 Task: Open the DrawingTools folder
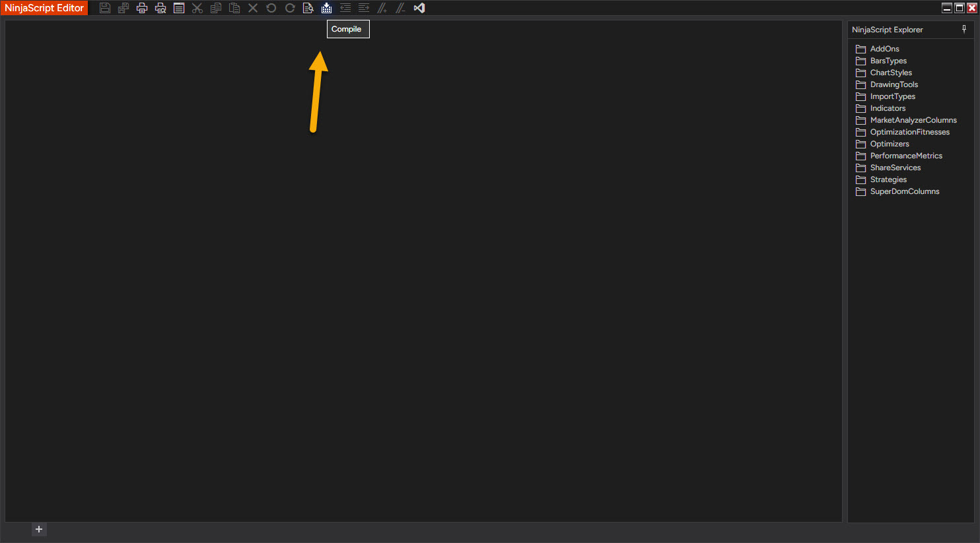pos(887,84)
